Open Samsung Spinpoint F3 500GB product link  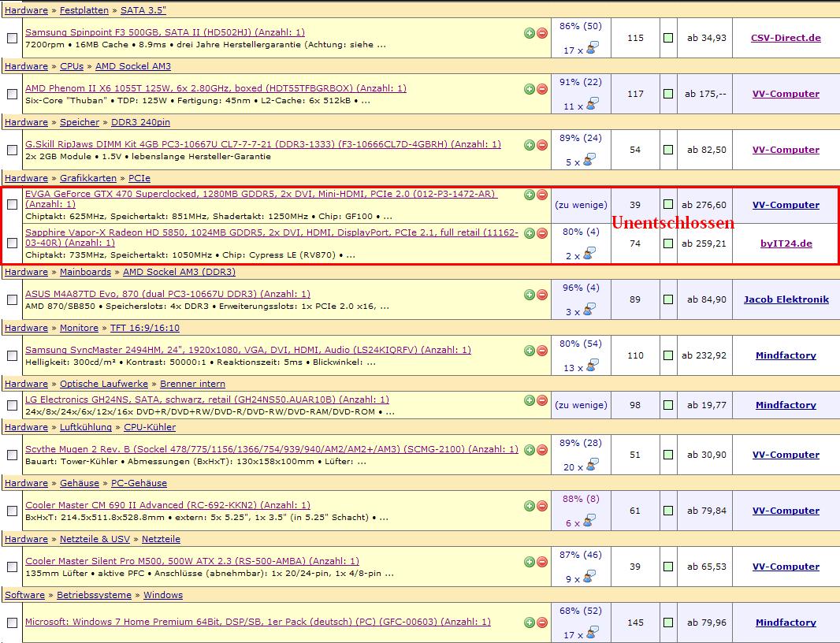tap(165, 32)
